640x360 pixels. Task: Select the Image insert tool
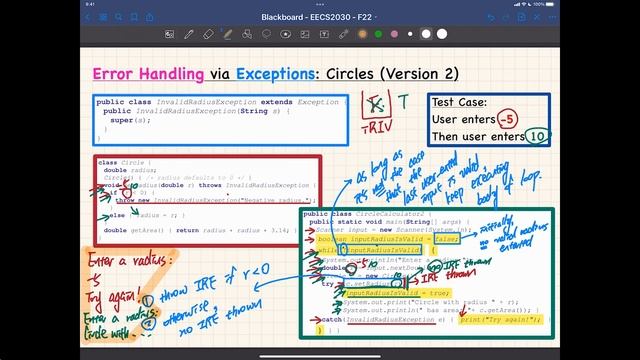tap(305, 34)
